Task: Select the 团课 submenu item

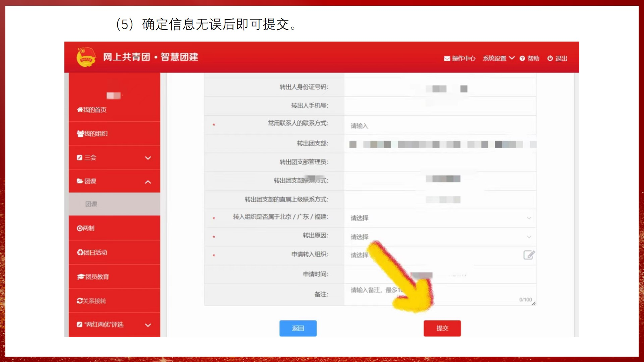Action: click(x=91, y=204)
